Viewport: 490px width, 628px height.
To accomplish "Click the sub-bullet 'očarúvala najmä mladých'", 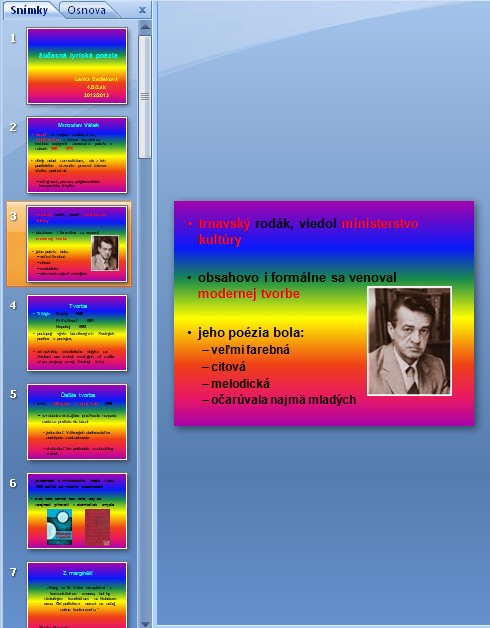I will (284, 400).
